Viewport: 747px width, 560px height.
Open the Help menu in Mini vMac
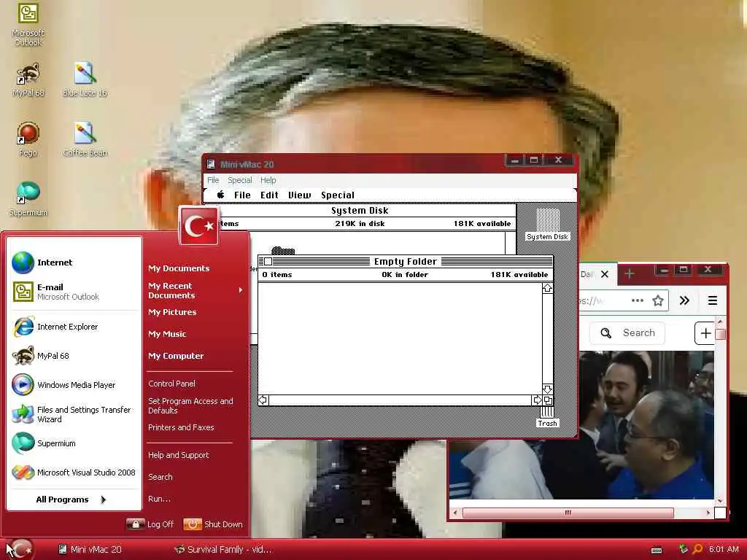[268, 180]
